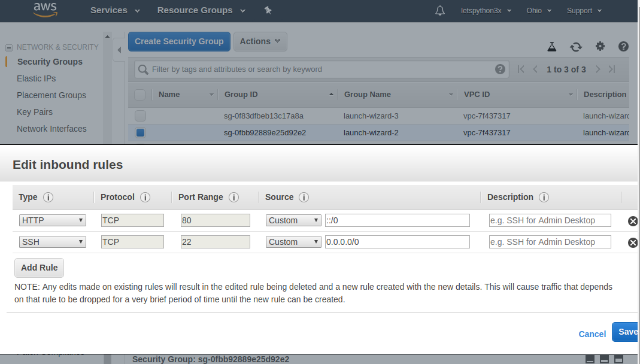Toggle the select-all header checkbox
Viewport: 640px width, 364px height.
(139, 95)
